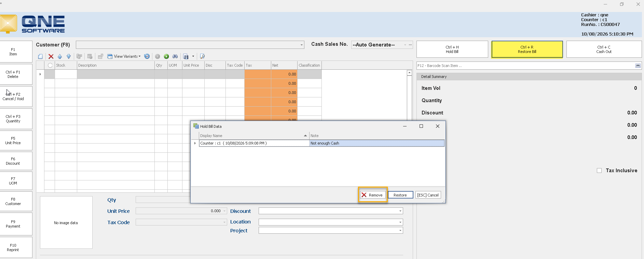Click the Ctrl + C Cash Out button
Screen dimensions: 644x259
(x=604, y=49)
